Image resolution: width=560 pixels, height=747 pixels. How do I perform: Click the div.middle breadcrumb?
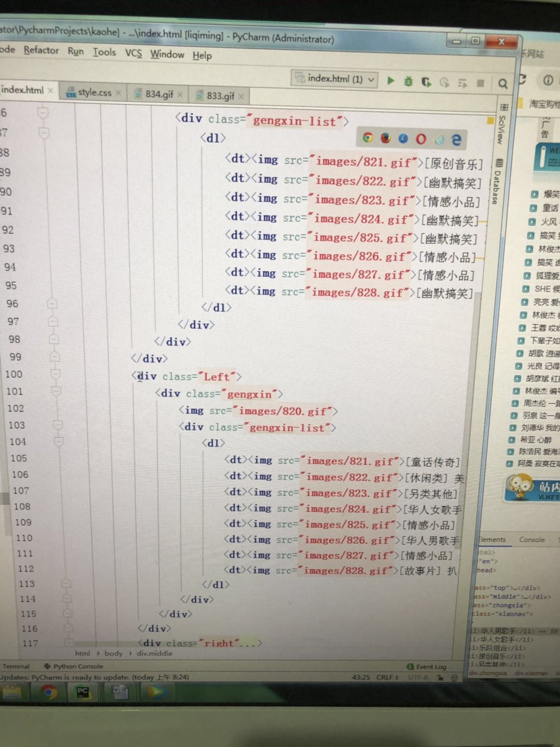click(154, 654)
